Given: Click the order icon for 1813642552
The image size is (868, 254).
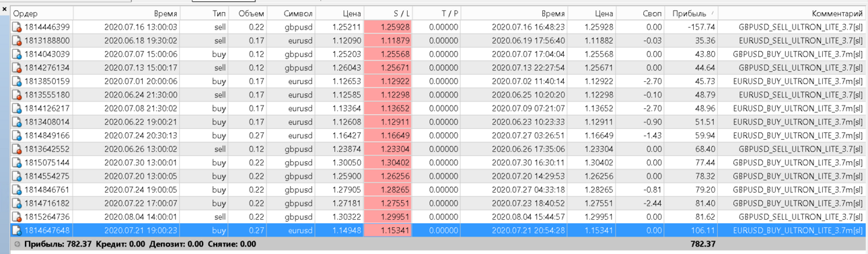Looking at the screenshot, I should [17, 149].
